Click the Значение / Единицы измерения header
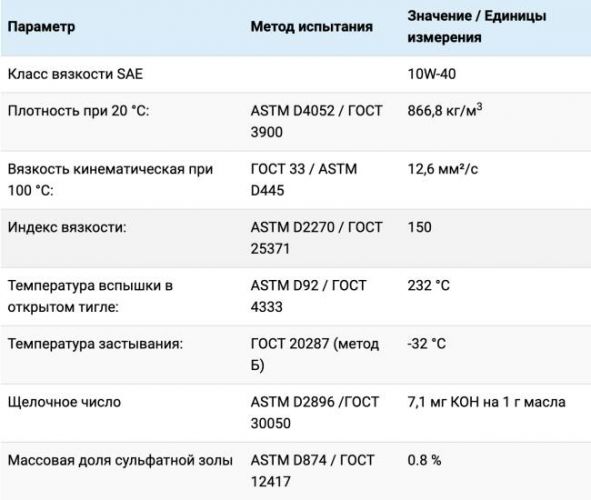 pos(477,27)
